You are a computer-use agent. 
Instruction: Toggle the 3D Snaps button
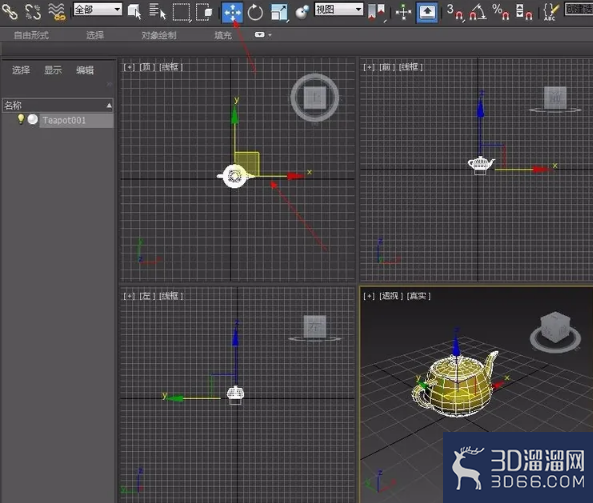pyautogui.click(x=455, y=12)
